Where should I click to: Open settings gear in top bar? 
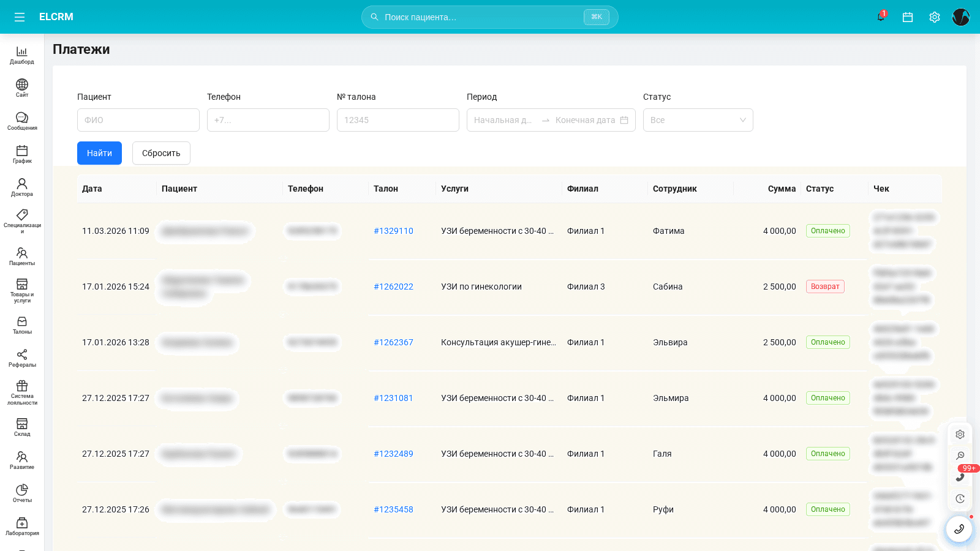coord(935,17)
